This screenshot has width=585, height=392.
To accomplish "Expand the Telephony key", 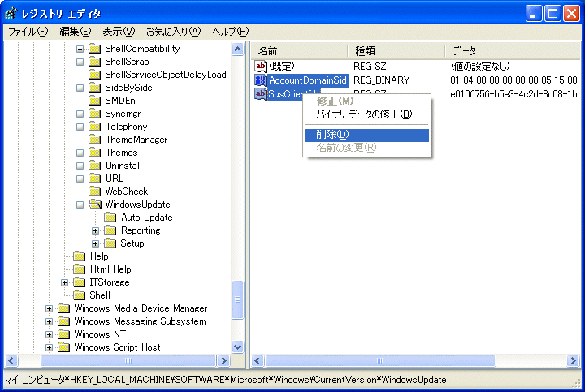I will pos(80,127).
